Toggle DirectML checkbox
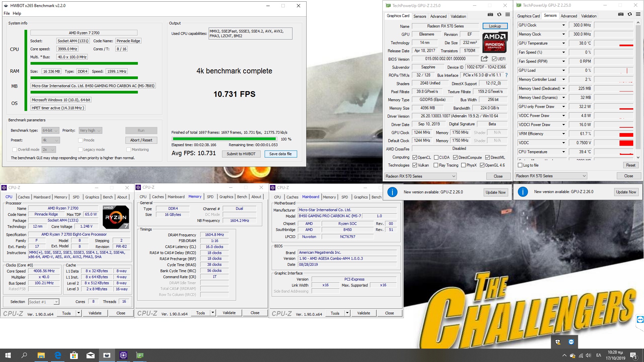 pyautogui.click(x=487, y=158)
